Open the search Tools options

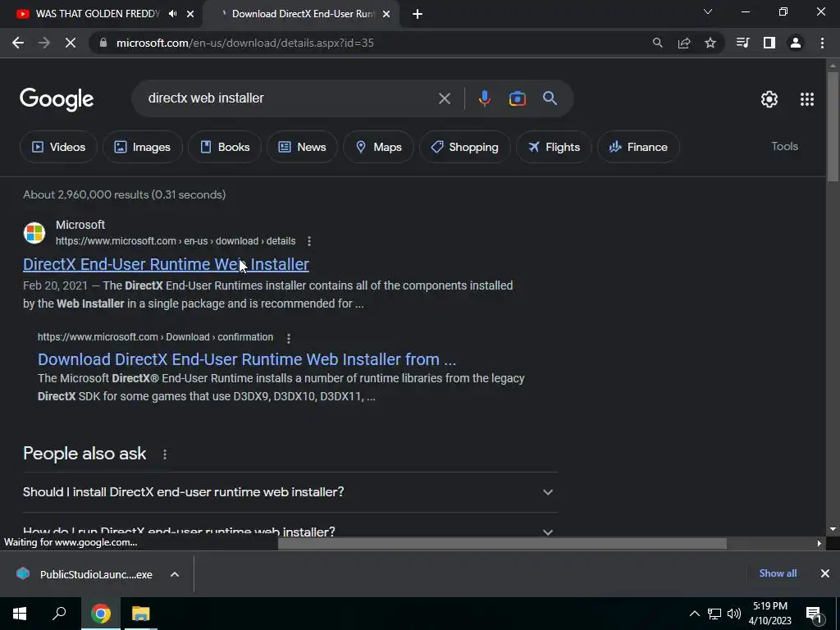click(x=784, y=146)
